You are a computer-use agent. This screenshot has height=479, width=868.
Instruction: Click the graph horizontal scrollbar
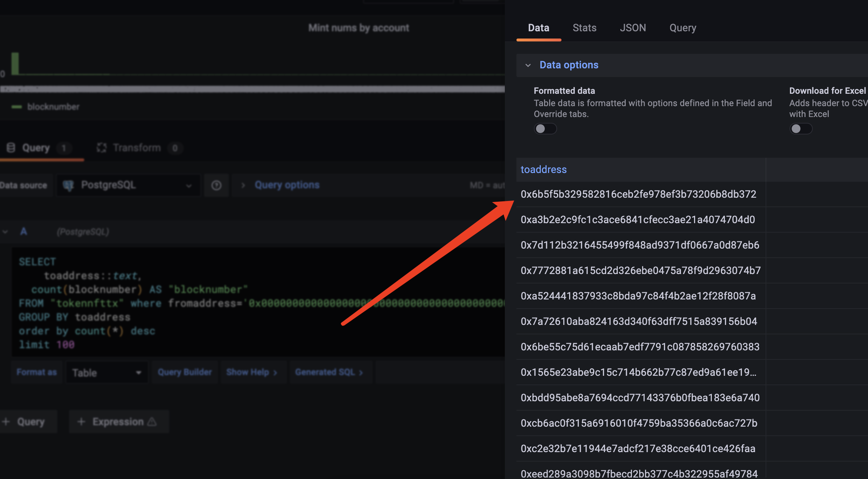tap(252, 89)
